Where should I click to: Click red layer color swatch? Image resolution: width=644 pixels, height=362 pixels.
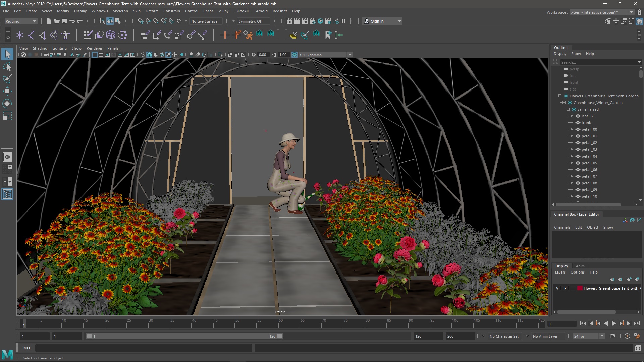pyautogui.click(x=580, y=288)
